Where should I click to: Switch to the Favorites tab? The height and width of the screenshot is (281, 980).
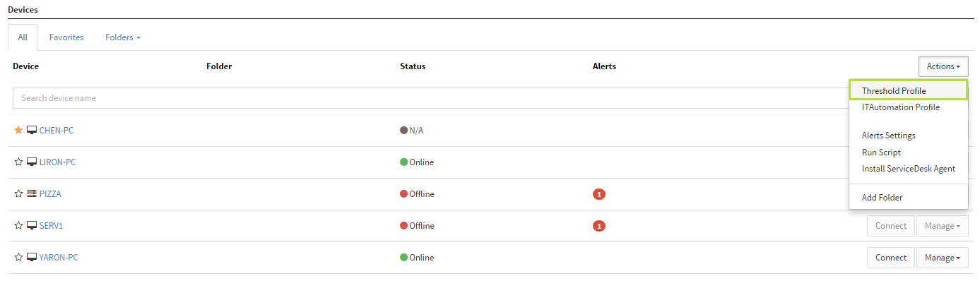[66, 37]
